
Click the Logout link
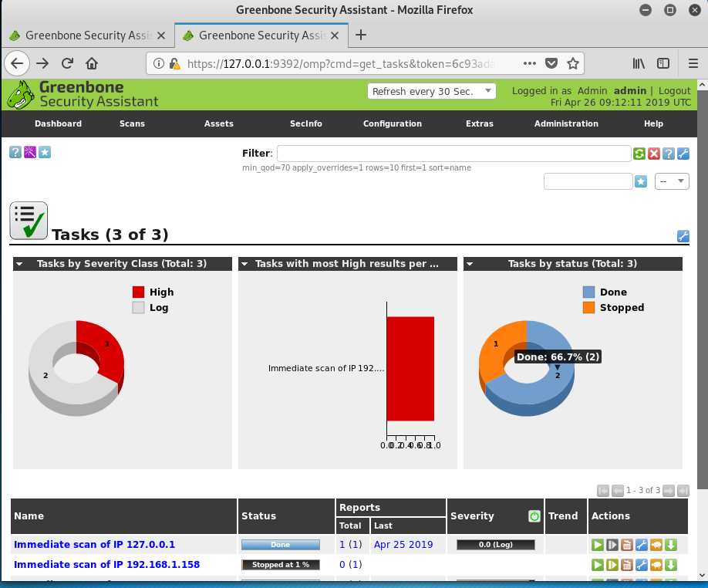pyautogui.click(x=675, y=91)
